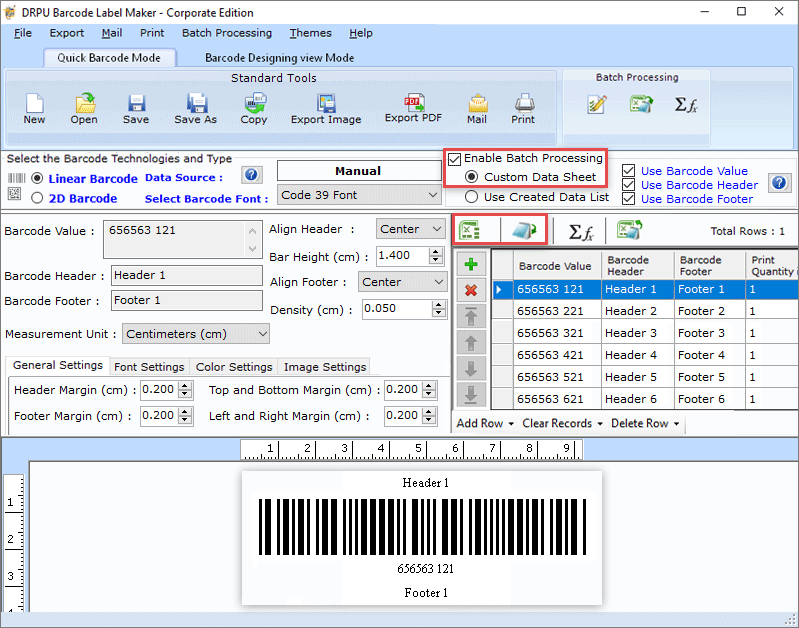Screen dimensions: 799x628
Task: Click the move row down arrow
Action: click(x=471, y=369)
